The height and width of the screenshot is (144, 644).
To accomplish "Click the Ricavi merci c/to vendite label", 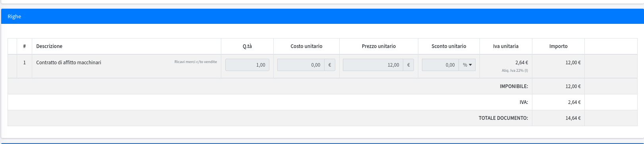I will 195,62.
